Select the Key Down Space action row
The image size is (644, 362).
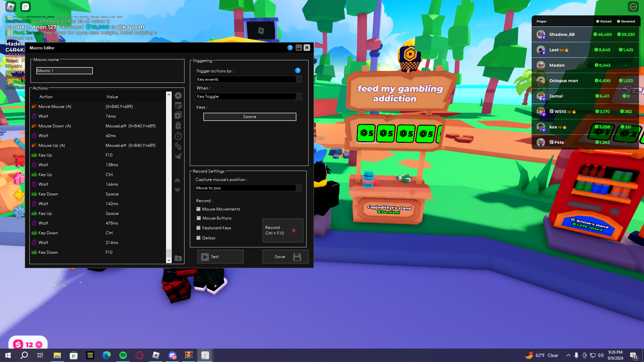pyautogui.click(x=97, y=194)
